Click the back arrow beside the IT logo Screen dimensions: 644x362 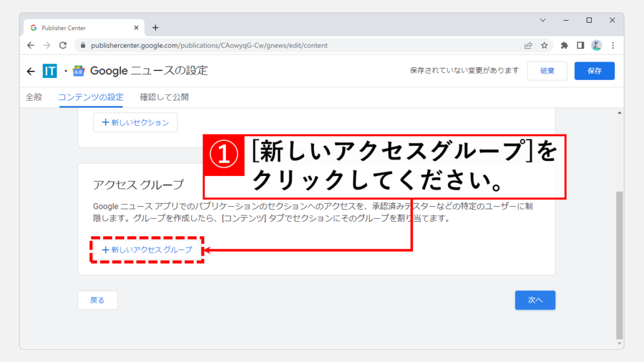(31, 71)
